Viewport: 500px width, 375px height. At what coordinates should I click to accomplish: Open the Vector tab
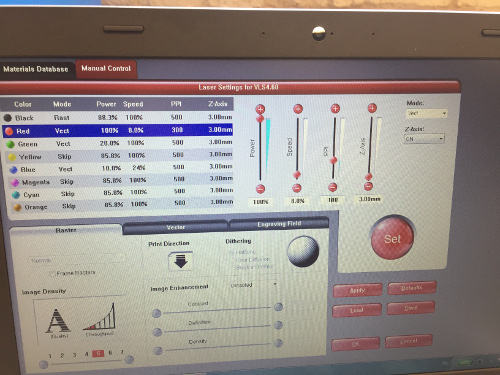point(175,227)
